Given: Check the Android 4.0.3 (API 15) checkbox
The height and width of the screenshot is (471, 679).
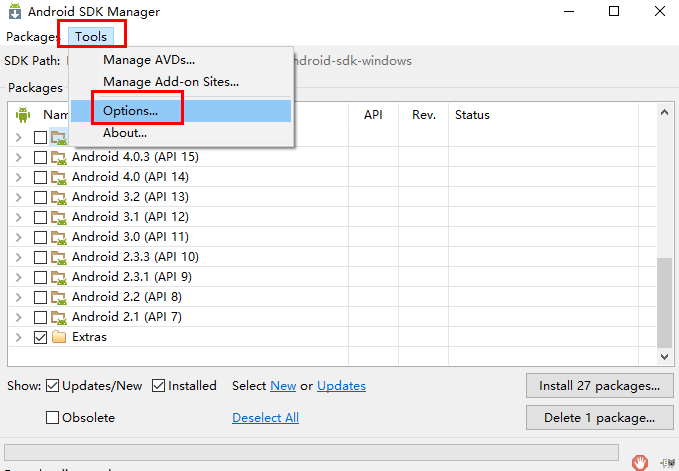Looking at the screenshot, I should tap(40, 157).
